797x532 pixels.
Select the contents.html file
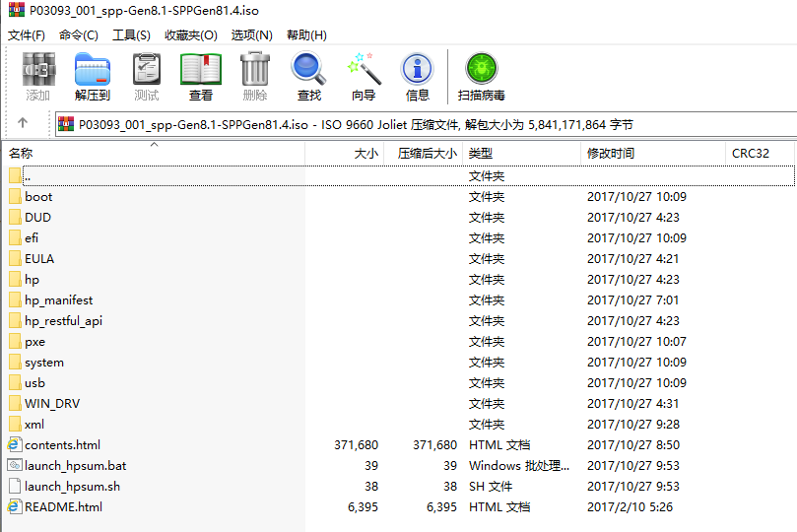click(62, 445)
